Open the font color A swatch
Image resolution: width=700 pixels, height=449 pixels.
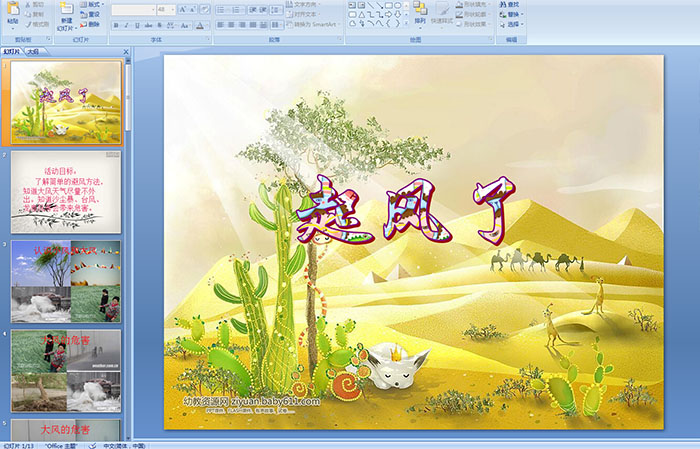point(200,25)
